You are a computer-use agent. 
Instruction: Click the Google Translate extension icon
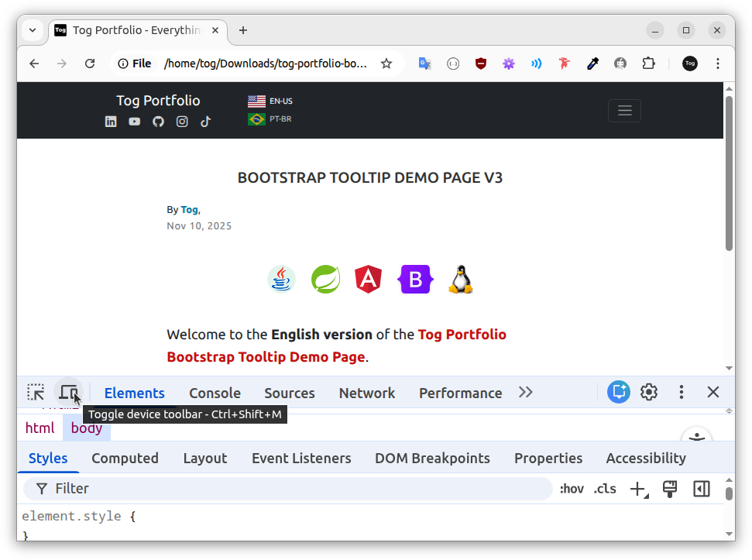tap(425, 64)
